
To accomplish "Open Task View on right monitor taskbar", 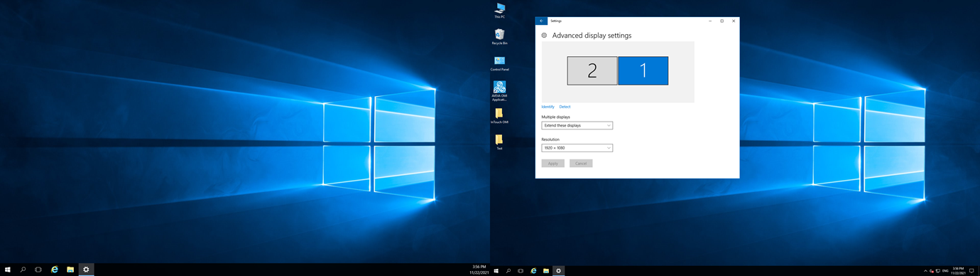I will point(521,271).
